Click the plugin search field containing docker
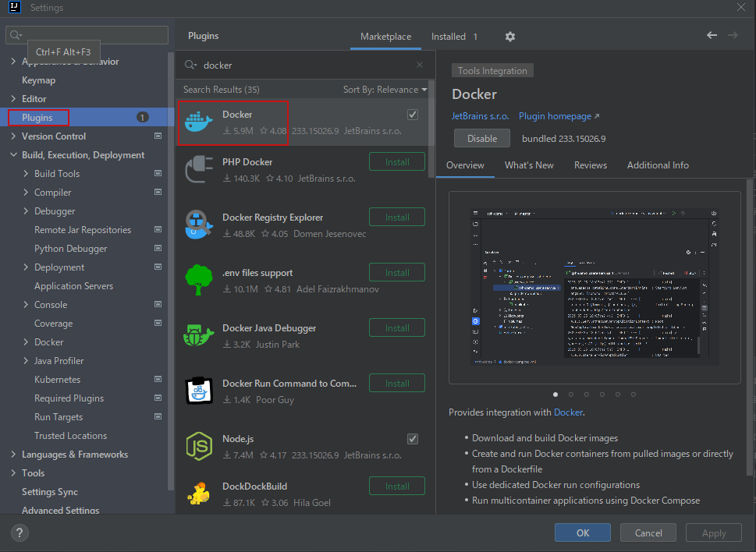The height and width of the screenshot is (552, 756). coord(303,65)
